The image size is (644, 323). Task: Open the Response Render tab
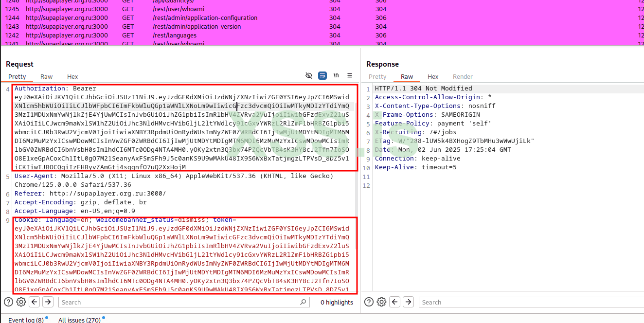click(x=463, y=76)
